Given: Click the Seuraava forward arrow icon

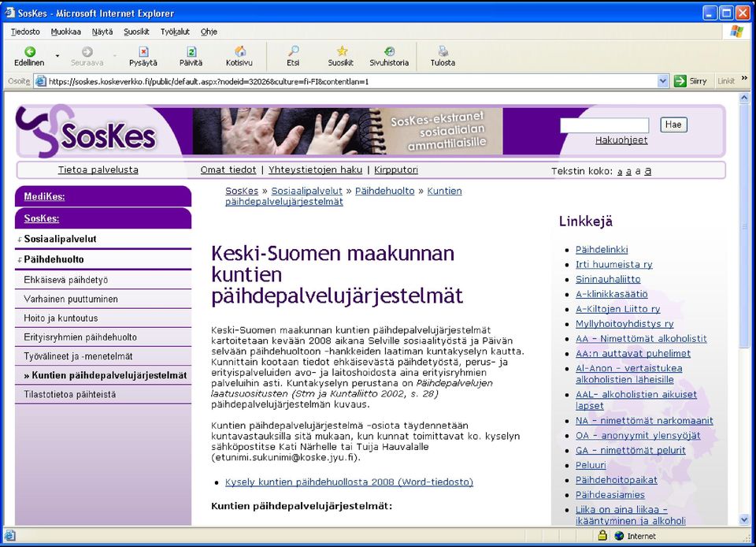Looking at the screenshot, I should [87, 51].
